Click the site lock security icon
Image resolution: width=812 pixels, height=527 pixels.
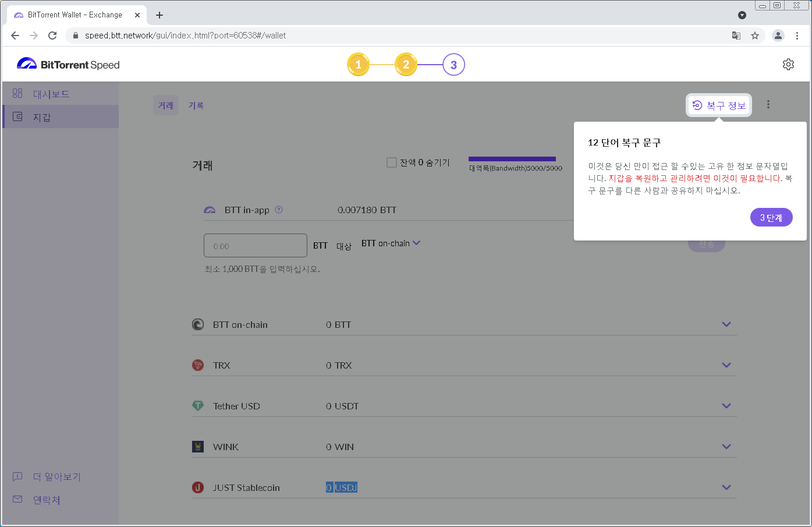(75, 36)
